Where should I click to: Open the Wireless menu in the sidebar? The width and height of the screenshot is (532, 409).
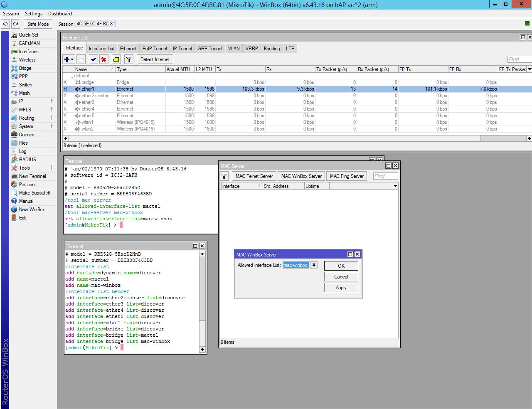pos(27,60)
